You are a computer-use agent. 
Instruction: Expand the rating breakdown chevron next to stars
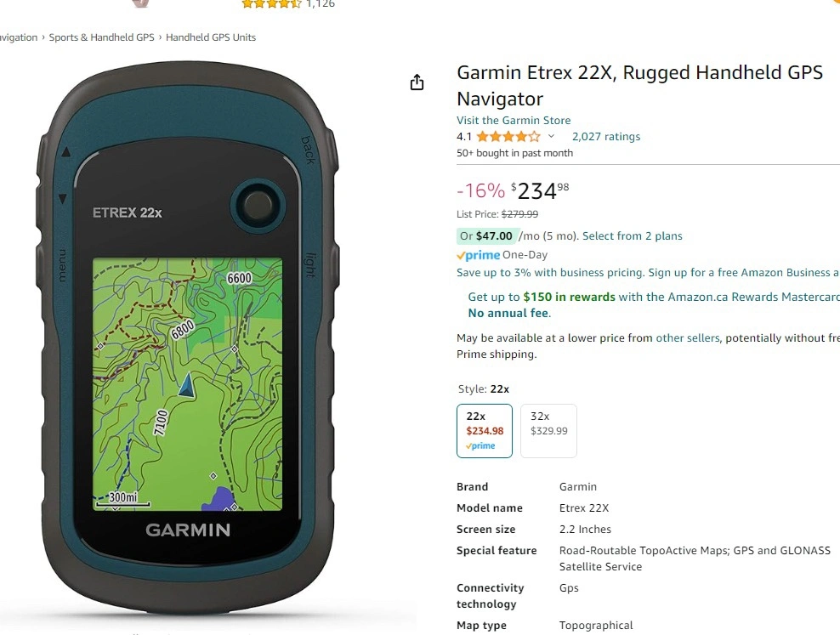551,137
